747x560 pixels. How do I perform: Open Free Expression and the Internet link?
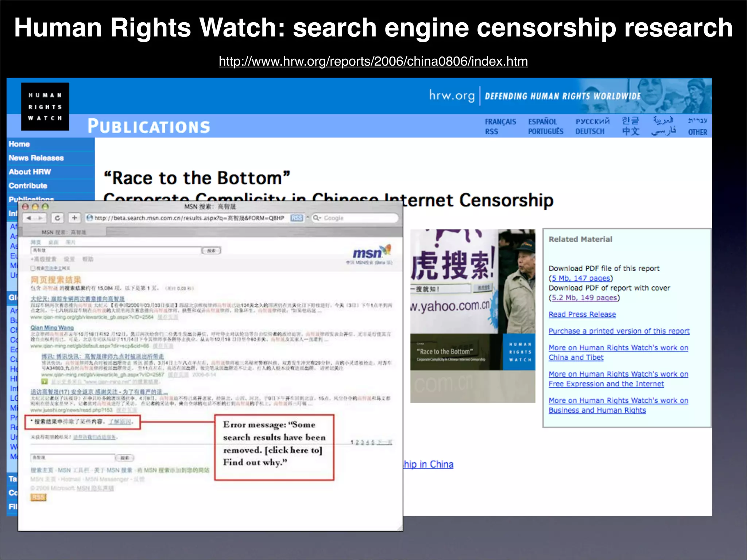tap(618, 379)
